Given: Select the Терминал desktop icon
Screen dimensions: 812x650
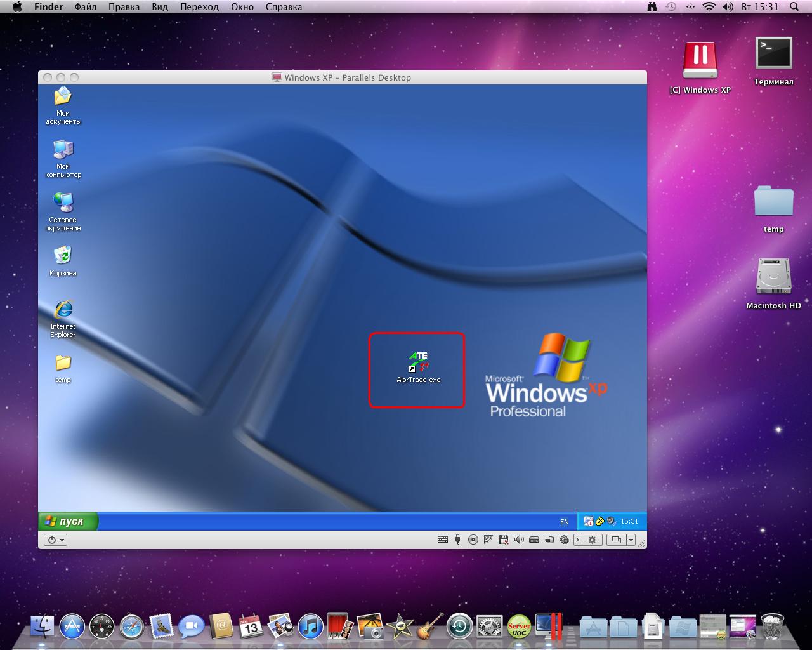Looking at the screenshot, I should [773, 61].
